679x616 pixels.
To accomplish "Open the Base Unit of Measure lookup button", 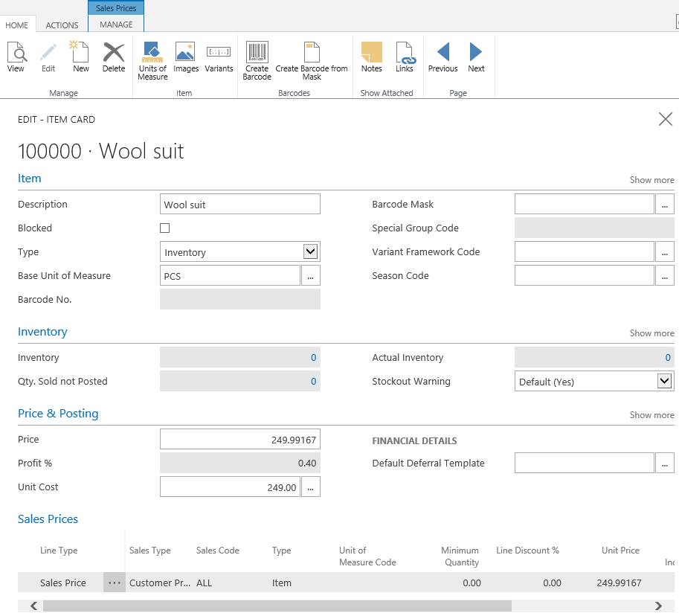I will coord(311,276).
